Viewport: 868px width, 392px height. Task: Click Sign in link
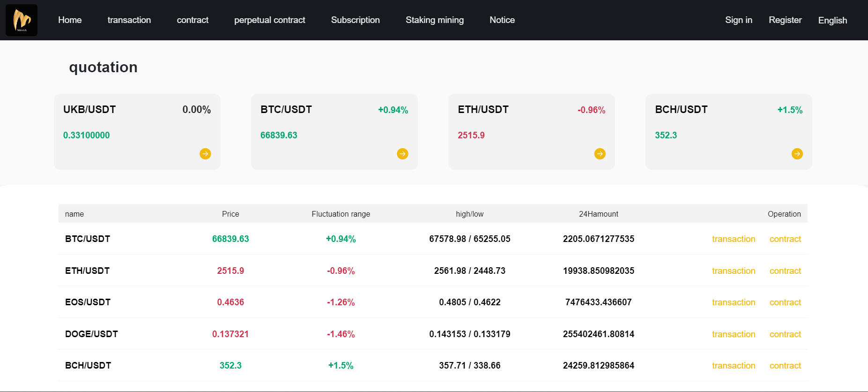[739, 20]
